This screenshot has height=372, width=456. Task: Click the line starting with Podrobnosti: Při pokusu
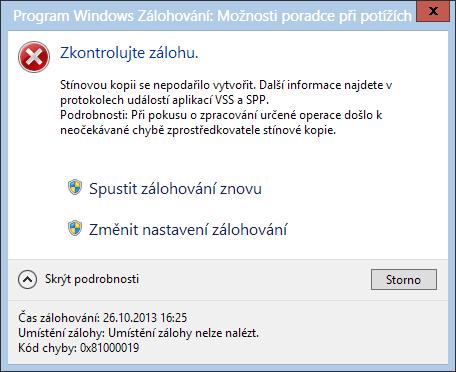click(x=221, y=115)
